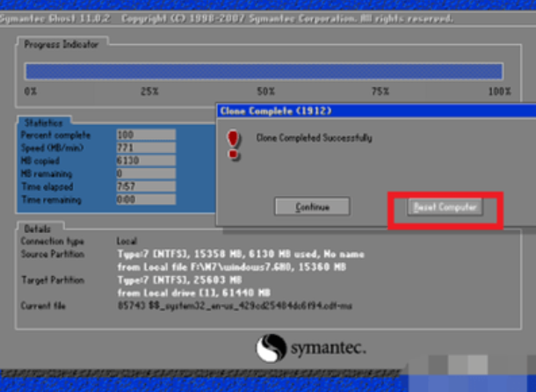Click the red exclamation mark icon
The height and width of the screenshot is (392, 536).
pyautogui.click(x=234, y=142)
